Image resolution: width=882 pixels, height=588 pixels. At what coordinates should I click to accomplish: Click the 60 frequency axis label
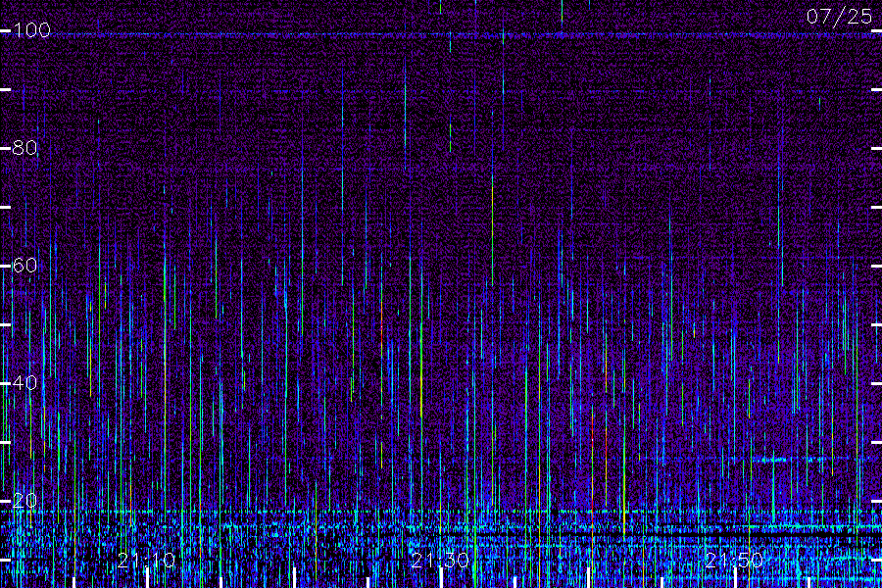click(x=24, y=265)
